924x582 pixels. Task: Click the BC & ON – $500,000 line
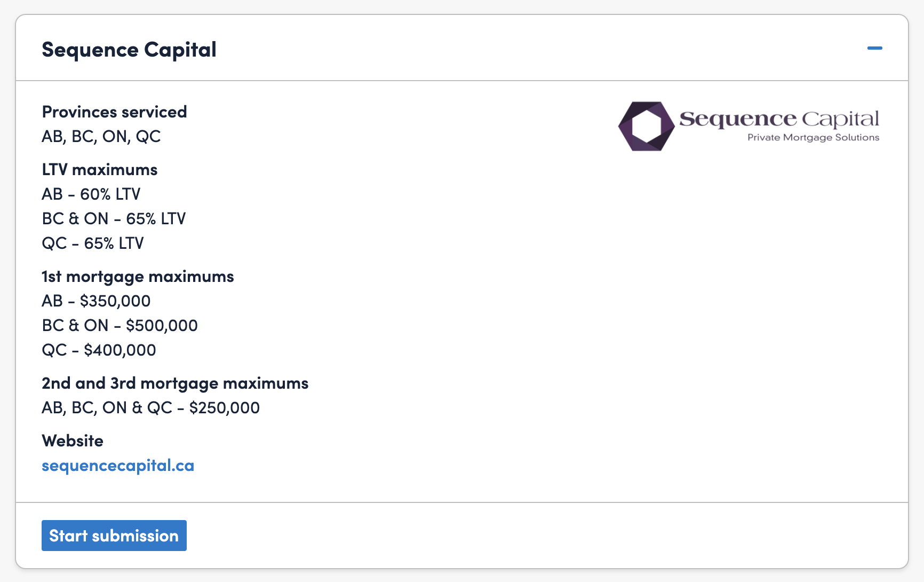tap(120, 325)
